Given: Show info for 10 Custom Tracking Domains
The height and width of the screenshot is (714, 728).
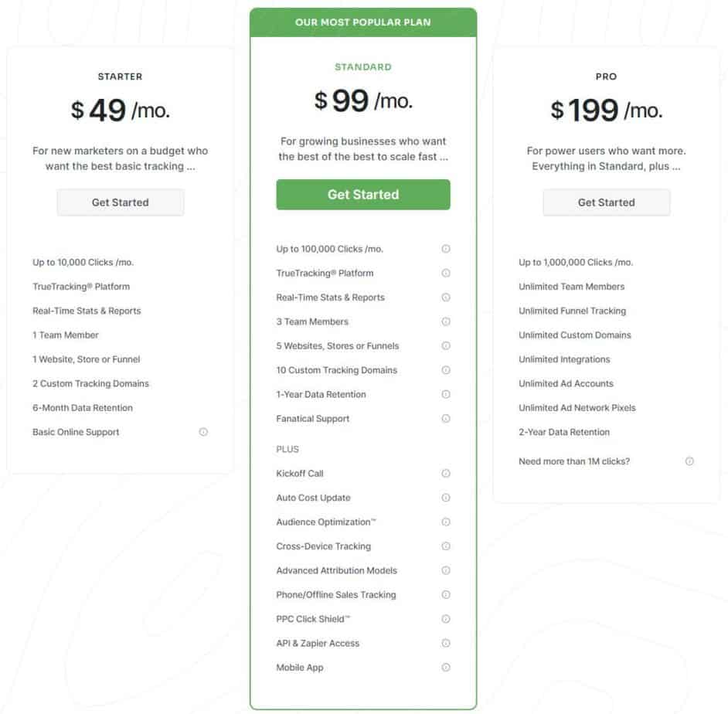Looking at the screenshot, I should pos(446,370).
